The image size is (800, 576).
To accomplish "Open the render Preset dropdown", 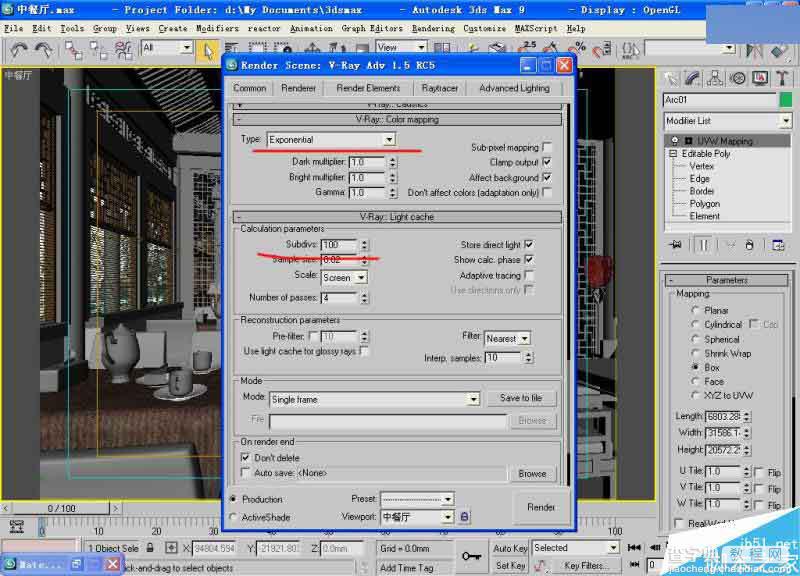I will (x=448, y=499).
